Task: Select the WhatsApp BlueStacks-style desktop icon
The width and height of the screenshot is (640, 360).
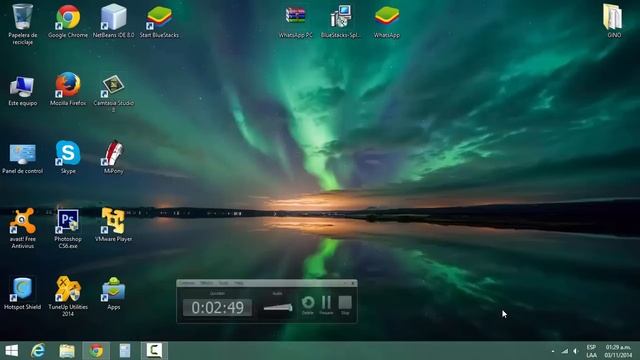Action: point(387,21)
